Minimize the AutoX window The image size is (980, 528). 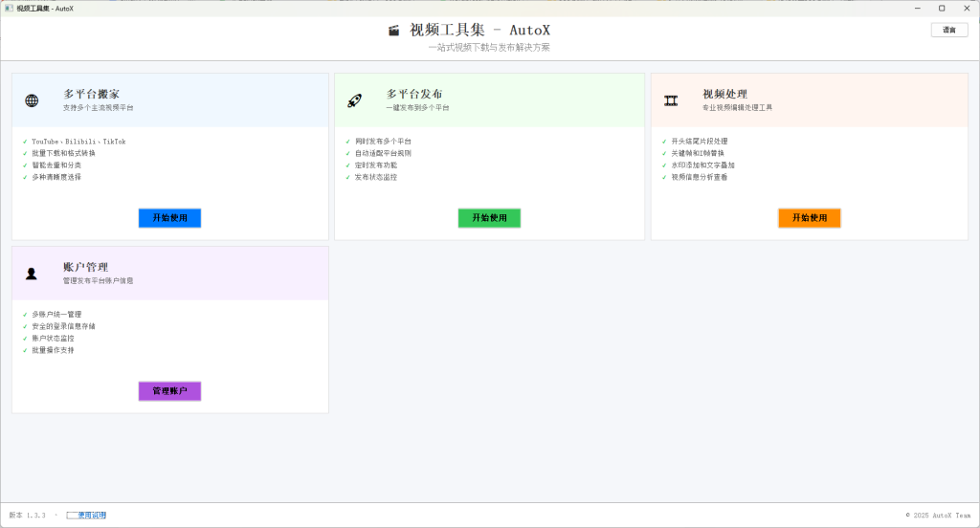pyautogui.click(x=918, y=8)
